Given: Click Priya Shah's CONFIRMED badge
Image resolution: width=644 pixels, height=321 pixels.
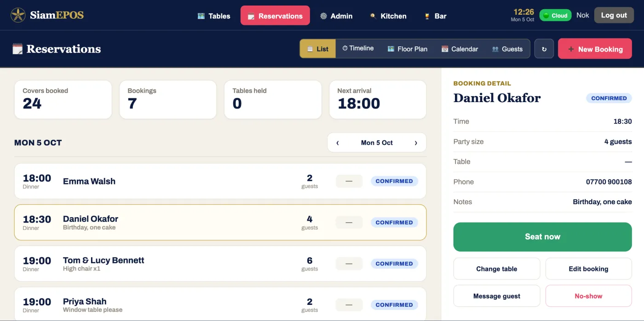Looking at the screenshot, I should [x=394, y=304].
